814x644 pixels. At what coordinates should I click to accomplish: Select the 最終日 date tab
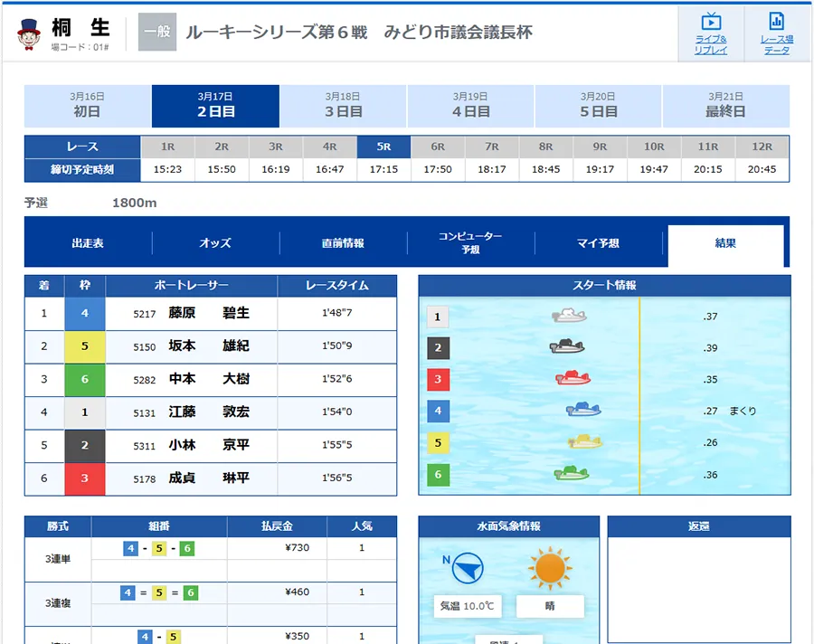pyautogui.click(x=725, y=106)
